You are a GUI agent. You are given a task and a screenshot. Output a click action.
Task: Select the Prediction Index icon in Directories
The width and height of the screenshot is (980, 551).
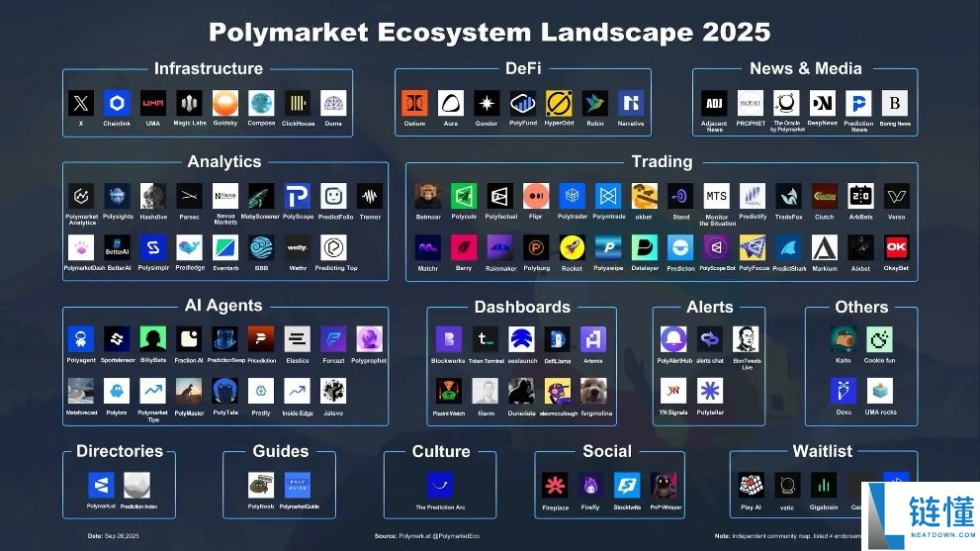pos(136,486)
